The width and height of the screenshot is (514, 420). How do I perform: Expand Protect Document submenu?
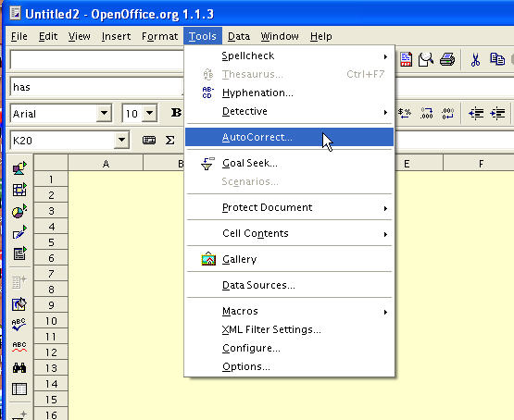click(290, 207)
